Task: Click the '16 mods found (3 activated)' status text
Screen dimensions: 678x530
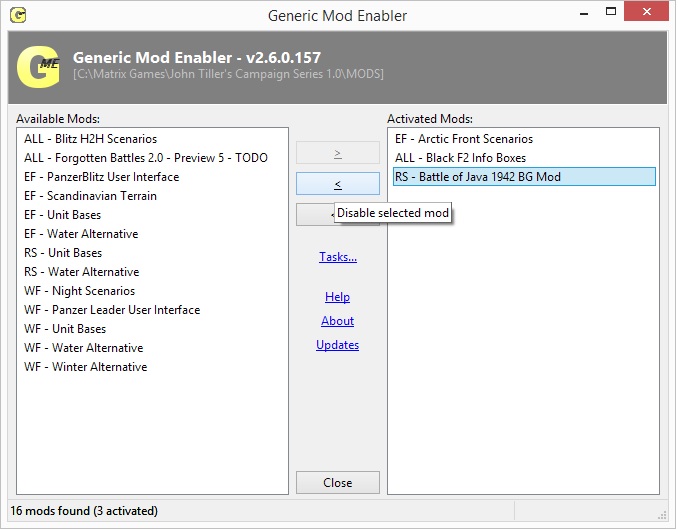Action: coord(84,511)
